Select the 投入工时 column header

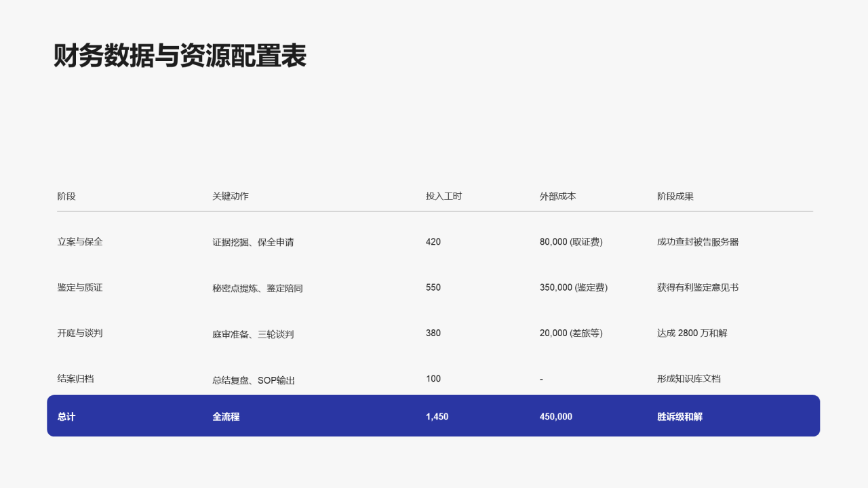441,197
